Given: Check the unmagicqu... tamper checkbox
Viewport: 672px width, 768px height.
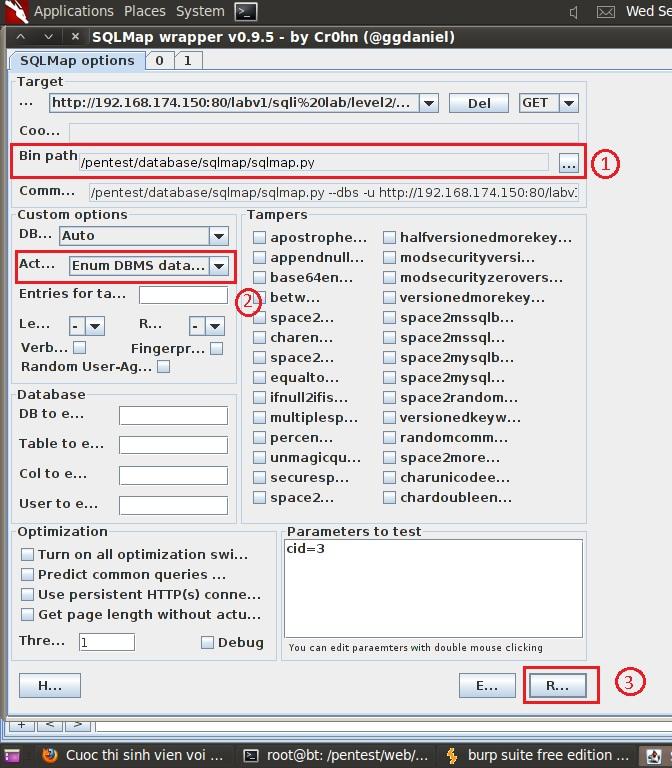Looking at the screenshot, I should [259, 457].
